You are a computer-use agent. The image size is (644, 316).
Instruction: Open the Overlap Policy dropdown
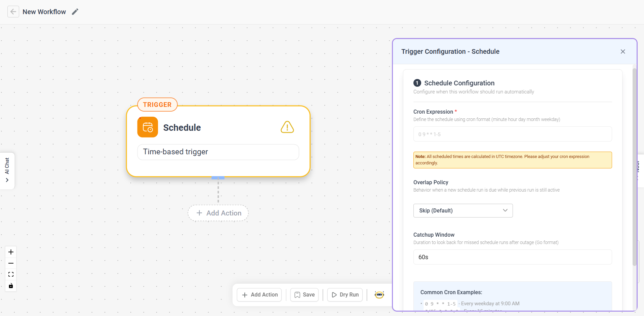(463, 210)
